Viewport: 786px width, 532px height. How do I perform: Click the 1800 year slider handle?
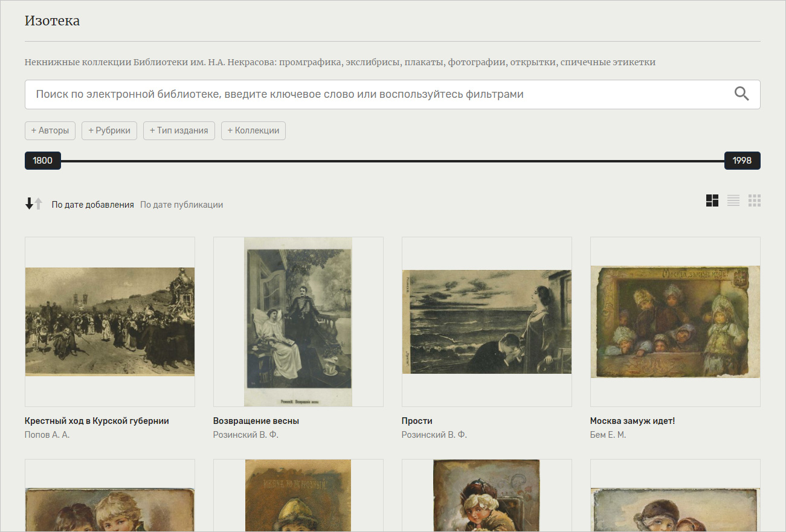[43, 161]
